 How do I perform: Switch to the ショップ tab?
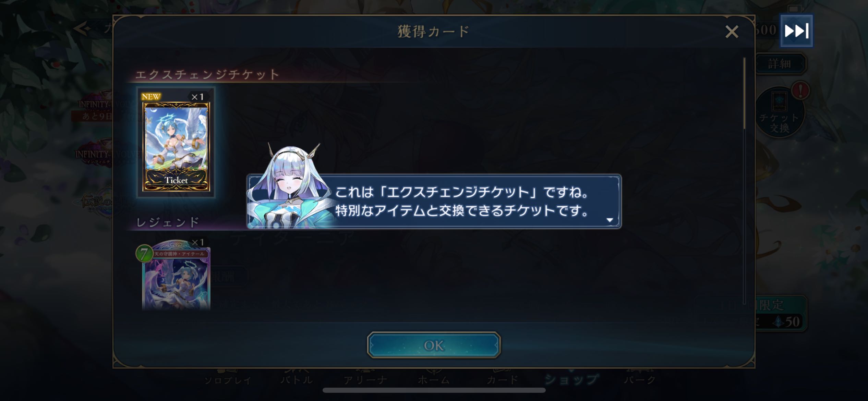[571, 379]
